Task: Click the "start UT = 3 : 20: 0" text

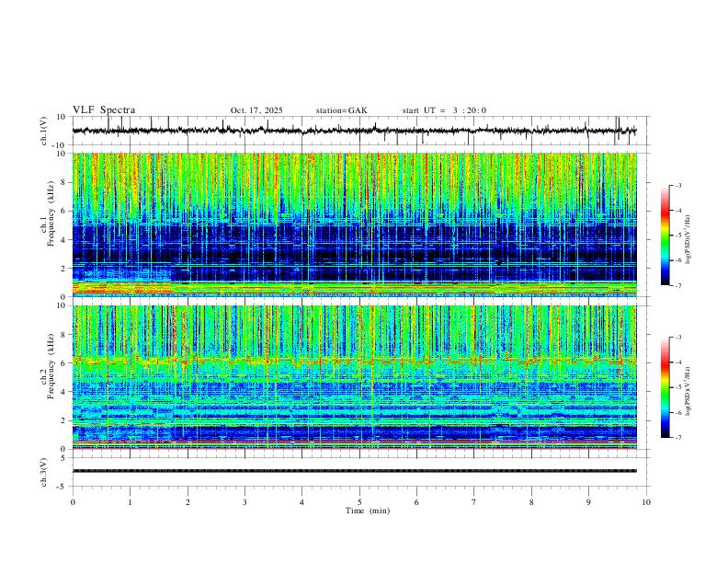Action: click(x=444, y=110)
